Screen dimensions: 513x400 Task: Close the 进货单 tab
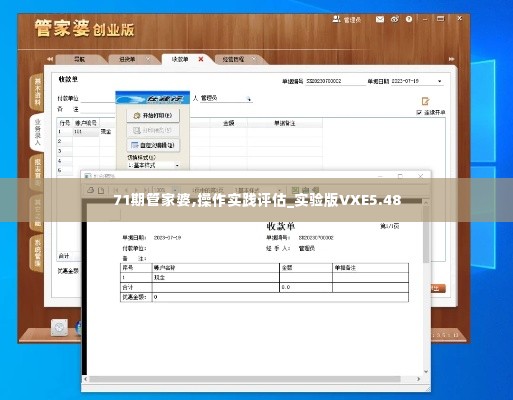(x=148, y=59)
